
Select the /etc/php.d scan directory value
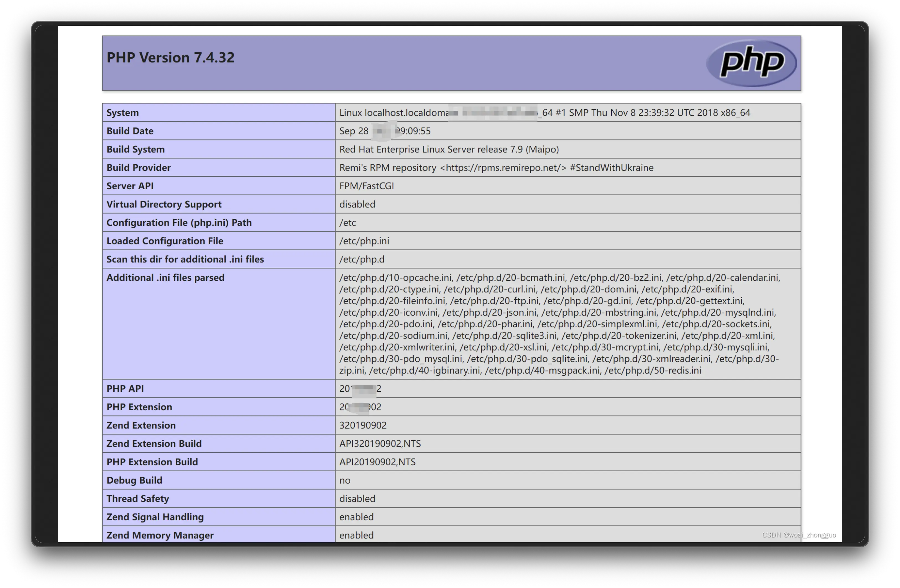pos(362,259)
